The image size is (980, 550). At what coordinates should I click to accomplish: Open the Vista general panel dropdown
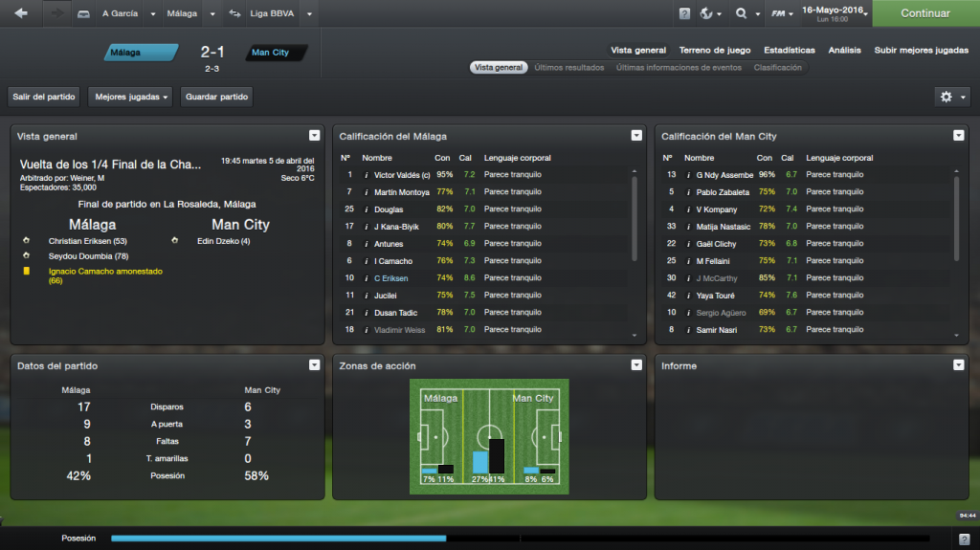click(314, 136)
